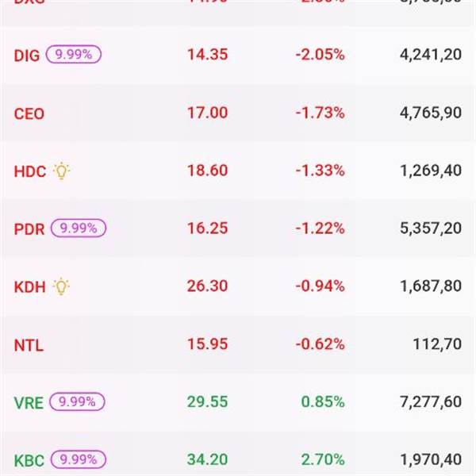Open the VRE stock ticker
This screenshot has width=476, height=476.
(29, 403)
